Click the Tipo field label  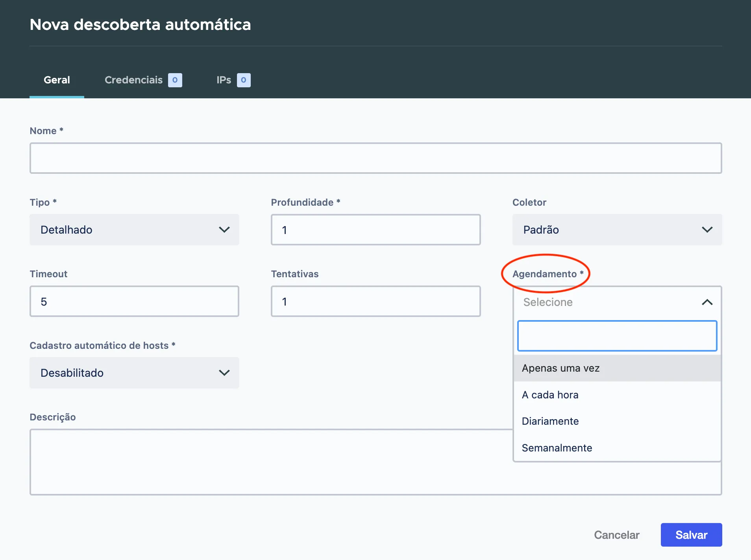43,202
